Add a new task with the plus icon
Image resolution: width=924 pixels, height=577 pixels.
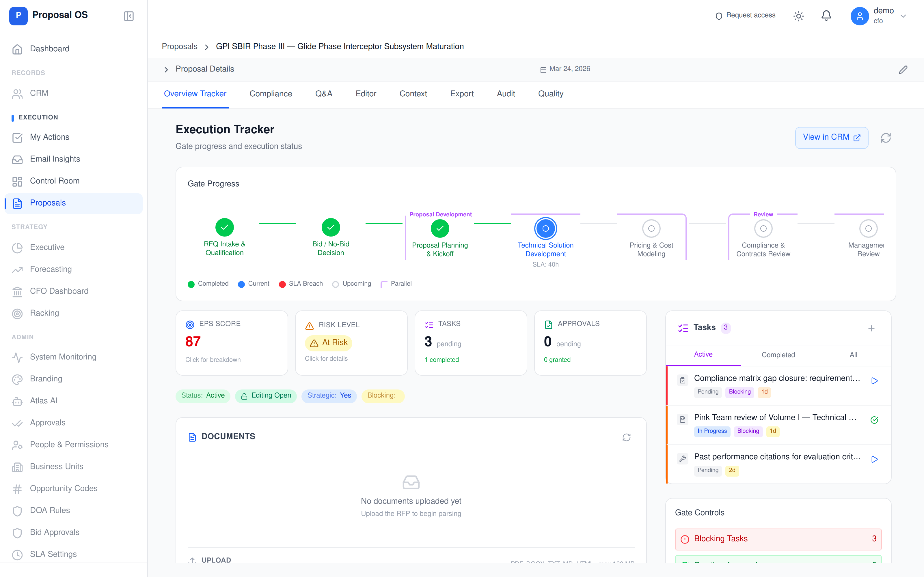tap(871, 328)
